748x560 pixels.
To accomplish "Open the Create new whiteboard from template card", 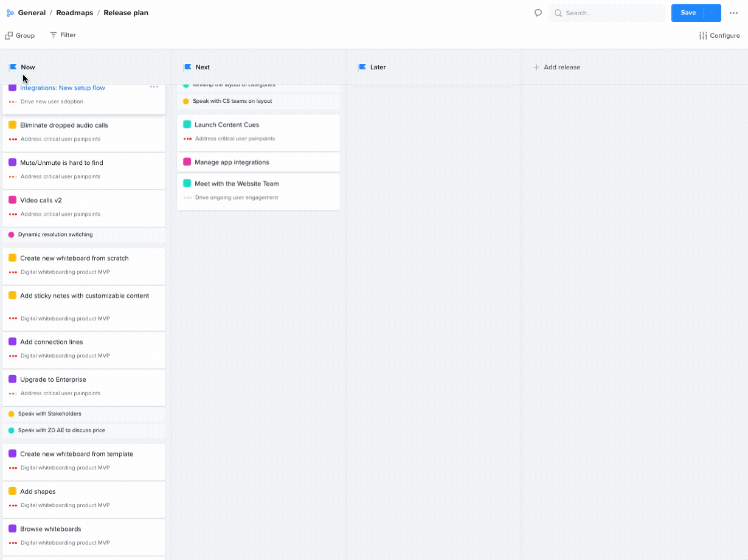I will (84, 462).
